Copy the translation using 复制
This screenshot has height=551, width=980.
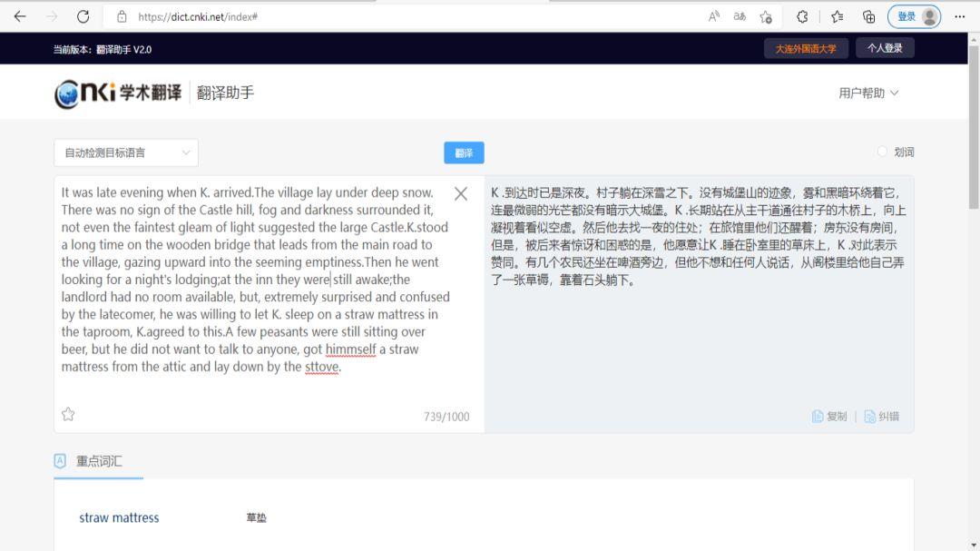(829, 417)
